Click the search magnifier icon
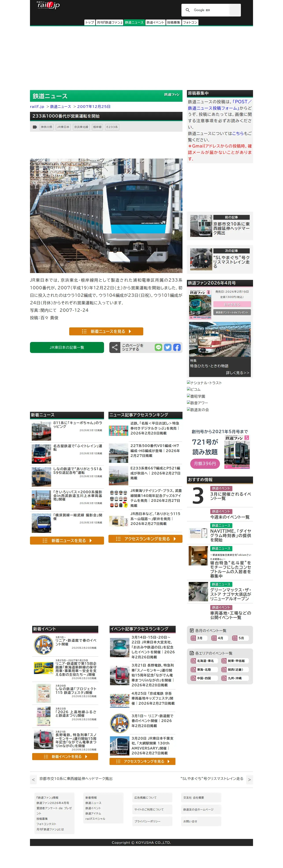The height and width of the screenshot is (868, 283). click(x=188, y=10)
